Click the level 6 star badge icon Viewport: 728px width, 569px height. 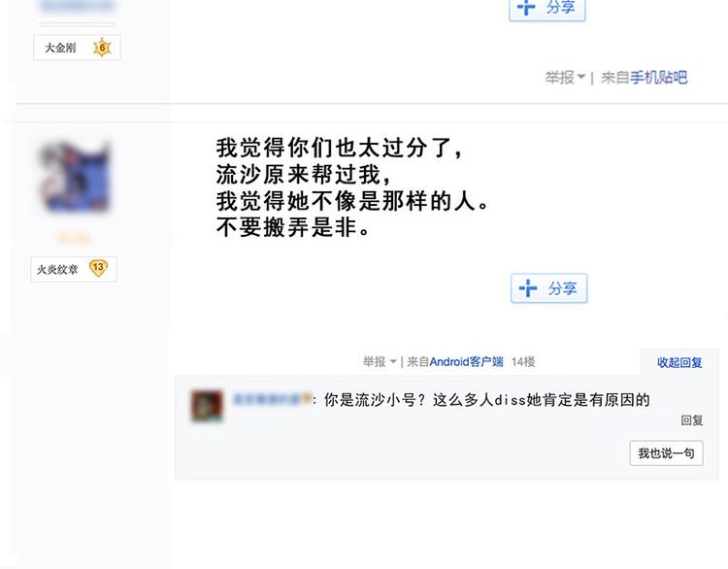tap(102, 48)
